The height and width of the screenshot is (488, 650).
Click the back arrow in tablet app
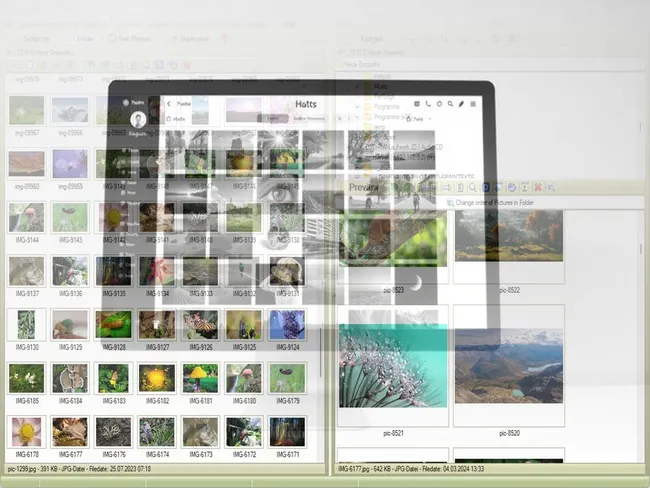click(x=169, y=104)
